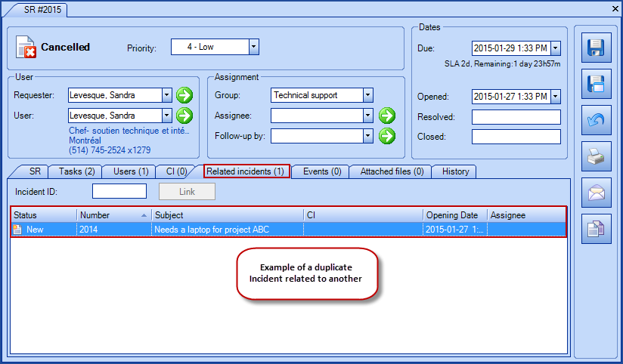The image size is (623, 364).
Task: Switch to the Tasks (2) tab
Action: (x=76, y=171)
